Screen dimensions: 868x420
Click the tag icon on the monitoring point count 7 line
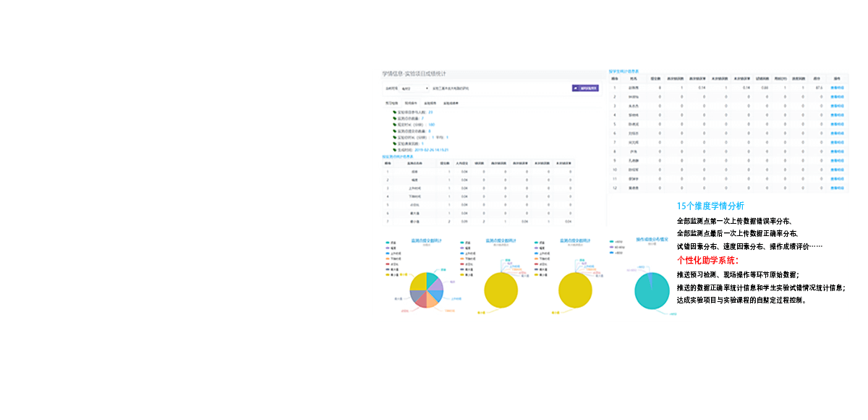(x=395, y=118)
